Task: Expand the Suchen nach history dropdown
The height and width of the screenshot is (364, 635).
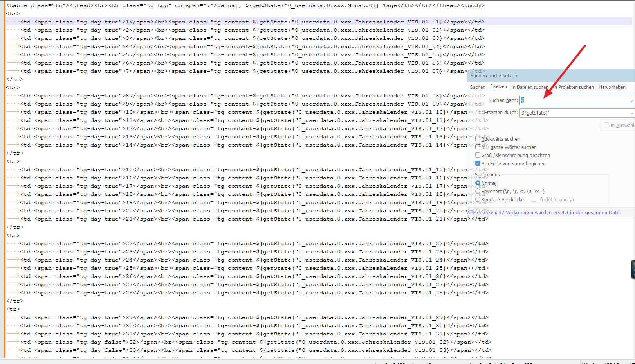Action: (x=631, y=100)
